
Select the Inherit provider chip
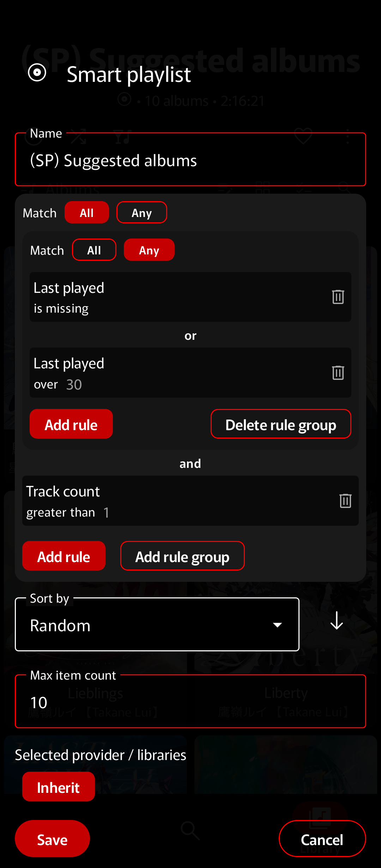point(59,787)
